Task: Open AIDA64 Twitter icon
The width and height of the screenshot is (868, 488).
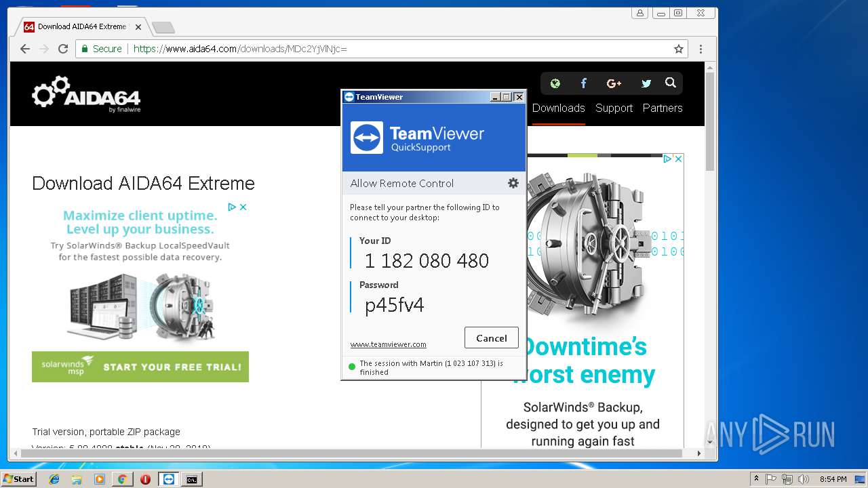Action: pos(646,83)
